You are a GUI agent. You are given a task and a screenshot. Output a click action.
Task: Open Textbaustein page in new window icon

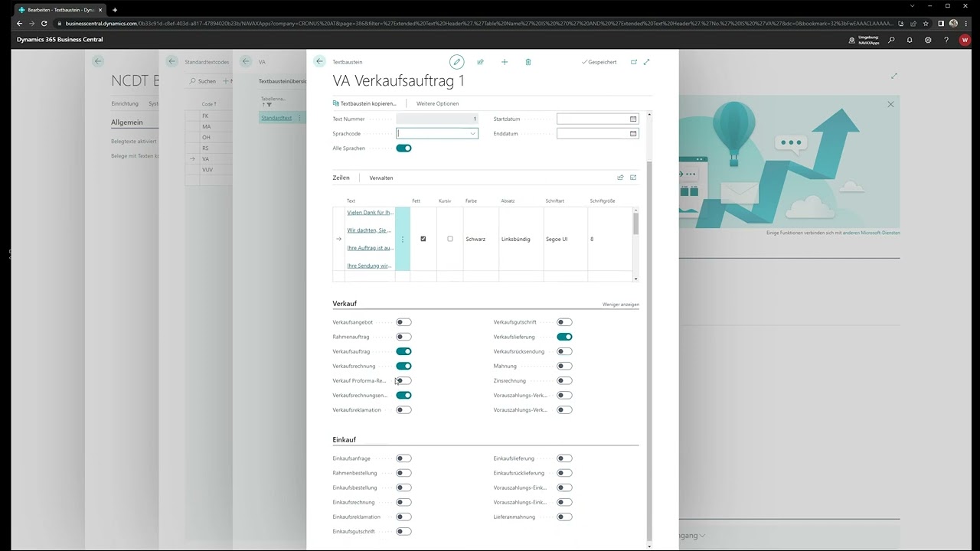click(634, 62)
